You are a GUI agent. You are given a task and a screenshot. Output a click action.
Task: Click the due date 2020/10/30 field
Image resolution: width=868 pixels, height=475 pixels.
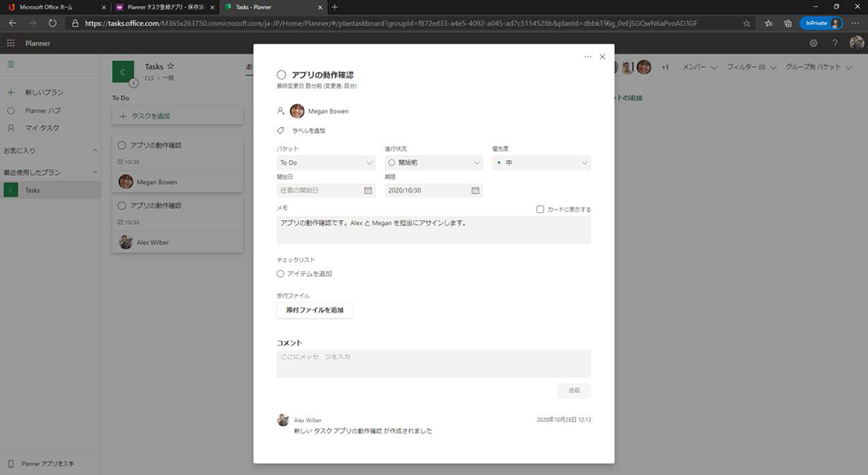coord(433,190)
